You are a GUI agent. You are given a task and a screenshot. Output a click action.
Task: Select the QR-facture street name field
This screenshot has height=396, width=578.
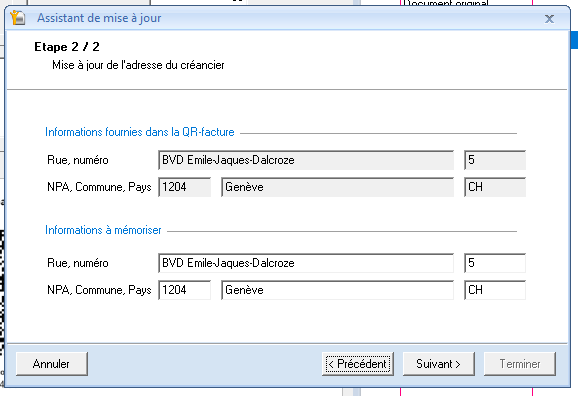(306, 160)
